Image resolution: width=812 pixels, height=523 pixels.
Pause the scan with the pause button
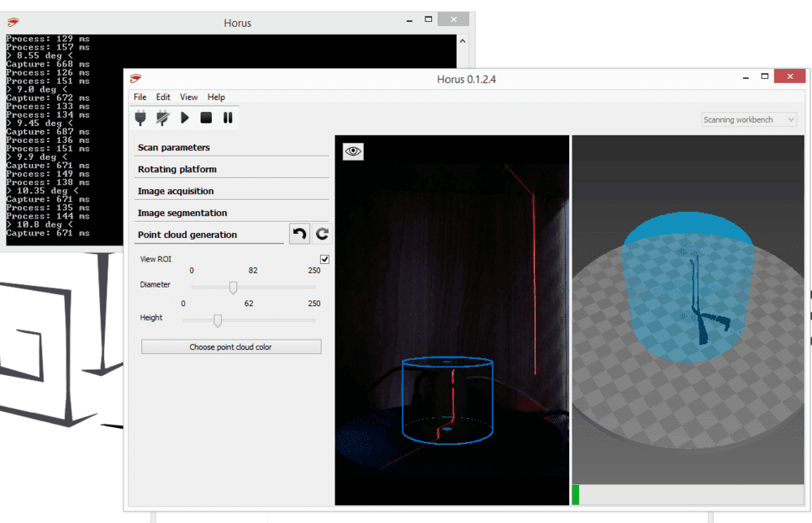pos(228,118)
